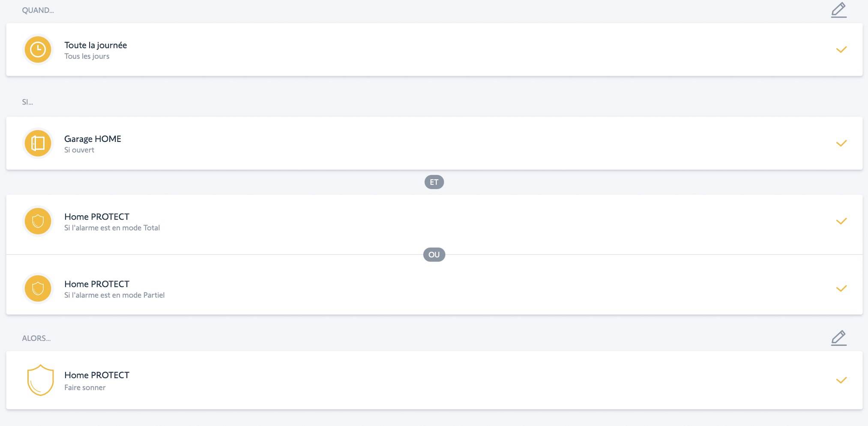Select the Faire sonner action label
Viewport: 868px width, 426px height.
(x=85, y=387)
